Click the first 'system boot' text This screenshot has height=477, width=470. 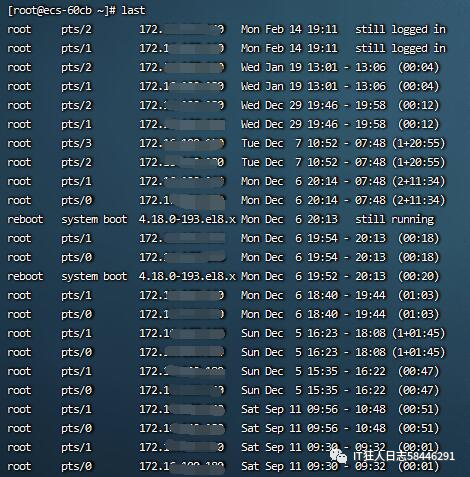94,219
